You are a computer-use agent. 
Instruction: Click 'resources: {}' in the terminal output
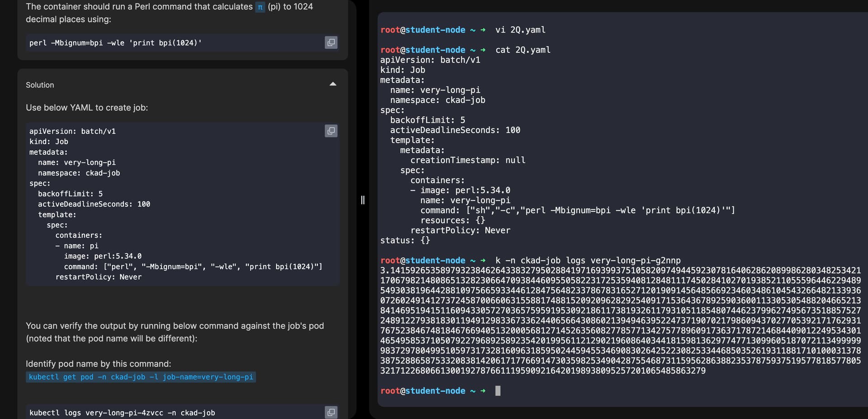pos(453,220)
